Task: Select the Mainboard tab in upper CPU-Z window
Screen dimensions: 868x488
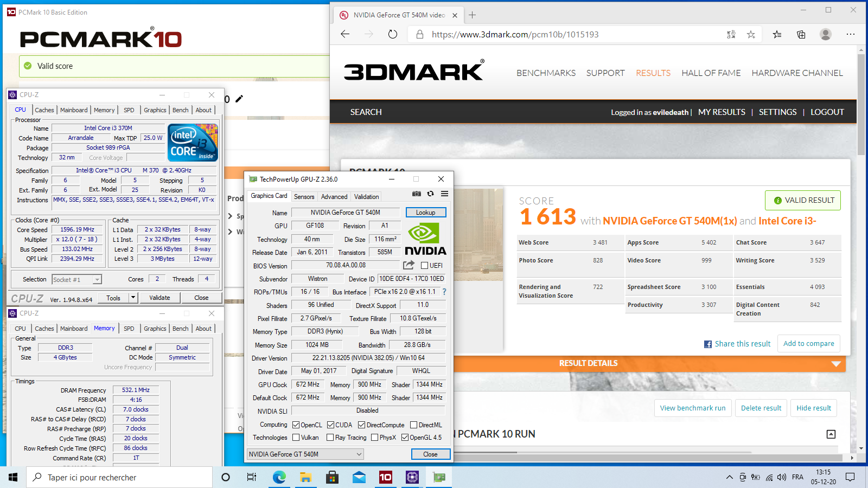Action: (74, 110)
